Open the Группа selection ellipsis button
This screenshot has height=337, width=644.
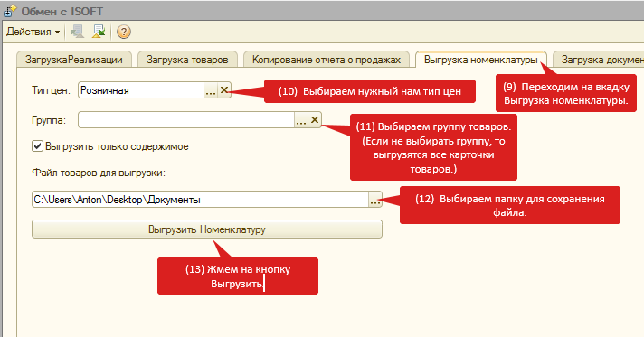pos(301,120)
